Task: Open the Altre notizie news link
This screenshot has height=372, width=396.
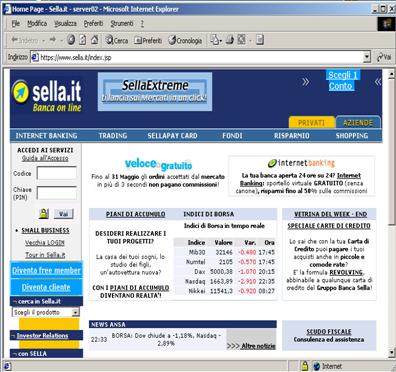Action: pos(251,346)
